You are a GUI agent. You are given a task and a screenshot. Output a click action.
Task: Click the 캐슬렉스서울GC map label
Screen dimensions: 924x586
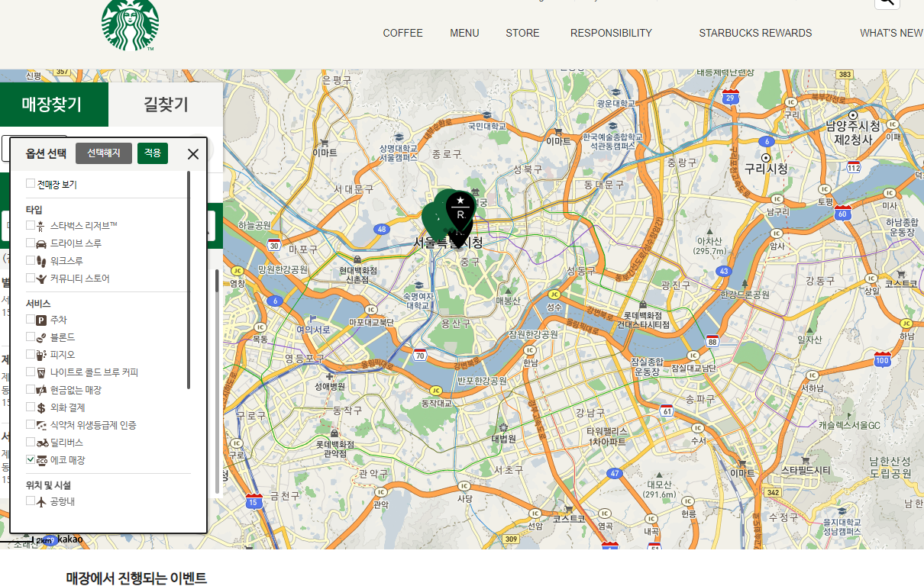(849, 425)
